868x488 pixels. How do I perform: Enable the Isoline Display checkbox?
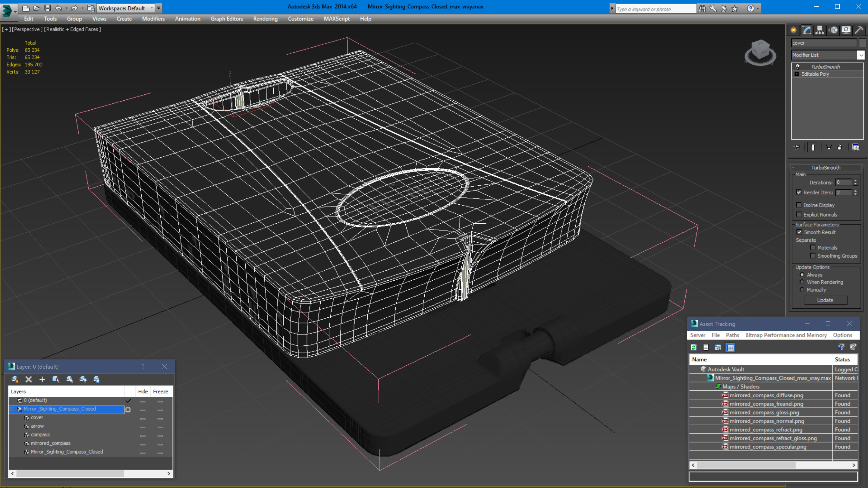(799, 205)
